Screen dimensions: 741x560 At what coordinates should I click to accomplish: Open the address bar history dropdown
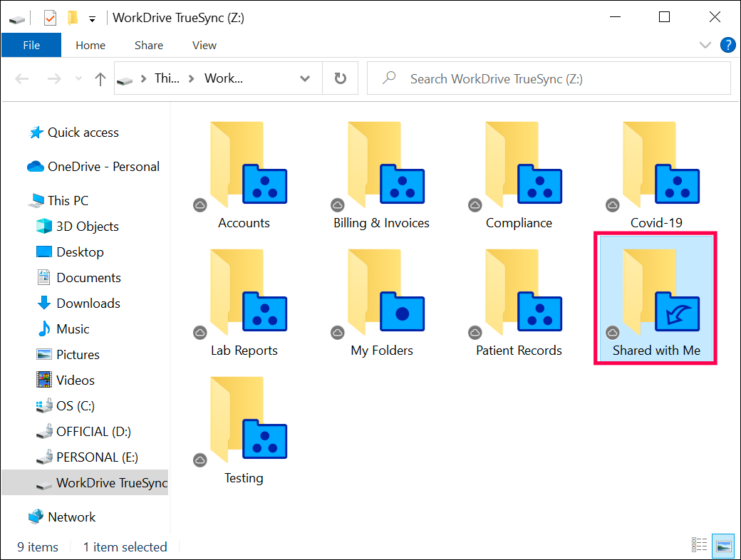pyautogui.click(x=305, y=78)
